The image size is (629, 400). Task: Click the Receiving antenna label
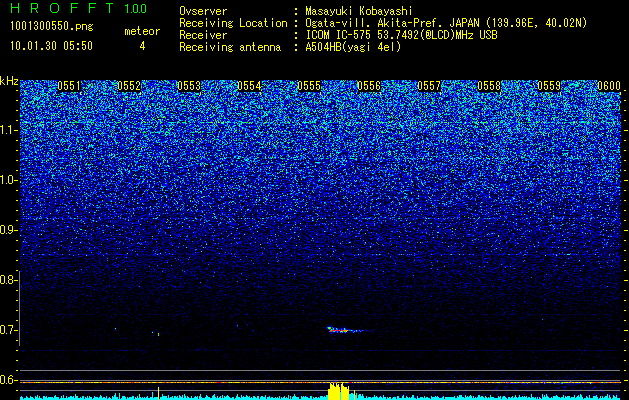tap(230, 47)
